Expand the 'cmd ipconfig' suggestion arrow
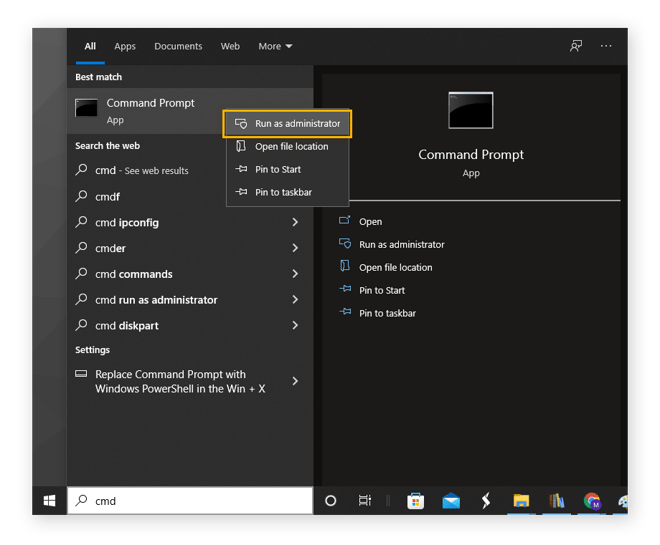The width and height of the screenshot is (660, 545). tap(295, 223)
